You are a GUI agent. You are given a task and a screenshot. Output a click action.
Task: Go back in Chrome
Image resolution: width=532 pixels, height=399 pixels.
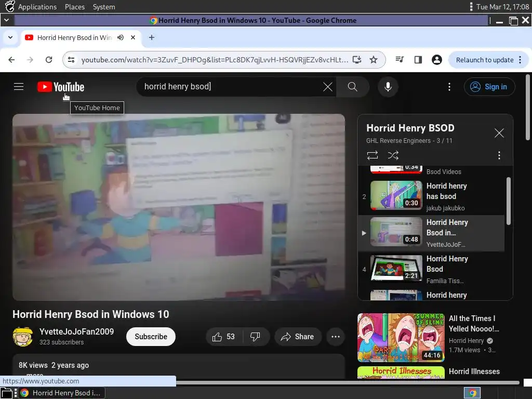(11, 60)
